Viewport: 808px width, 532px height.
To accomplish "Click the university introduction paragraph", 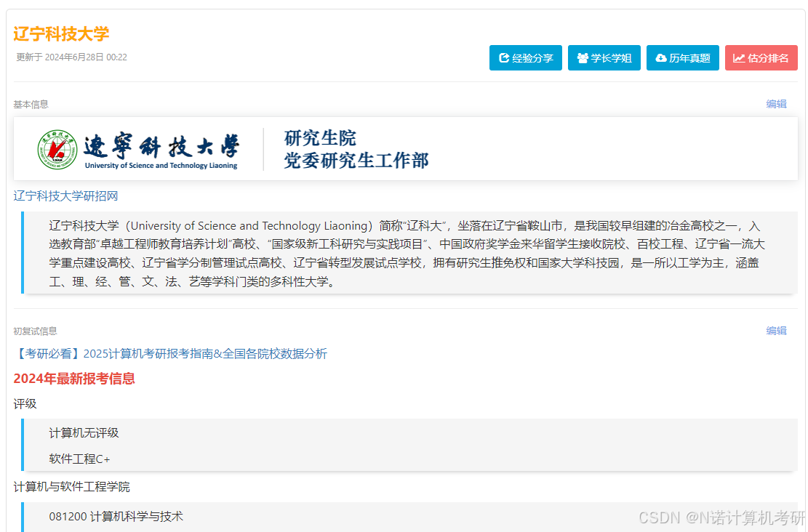I will (x=407, y=254).
